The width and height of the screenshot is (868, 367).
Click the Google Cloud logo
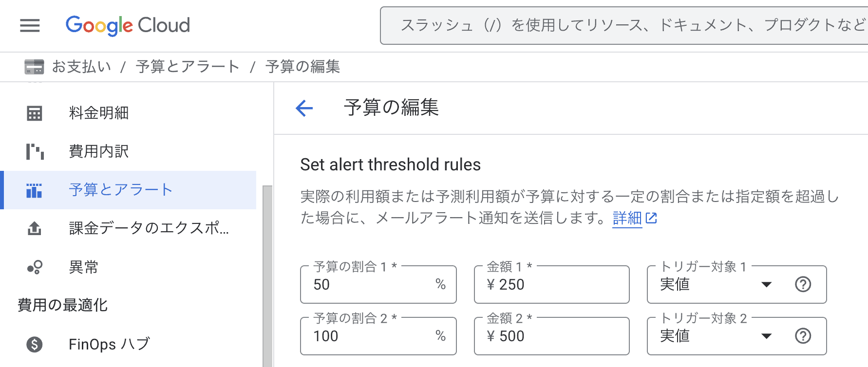pos(128,25)
